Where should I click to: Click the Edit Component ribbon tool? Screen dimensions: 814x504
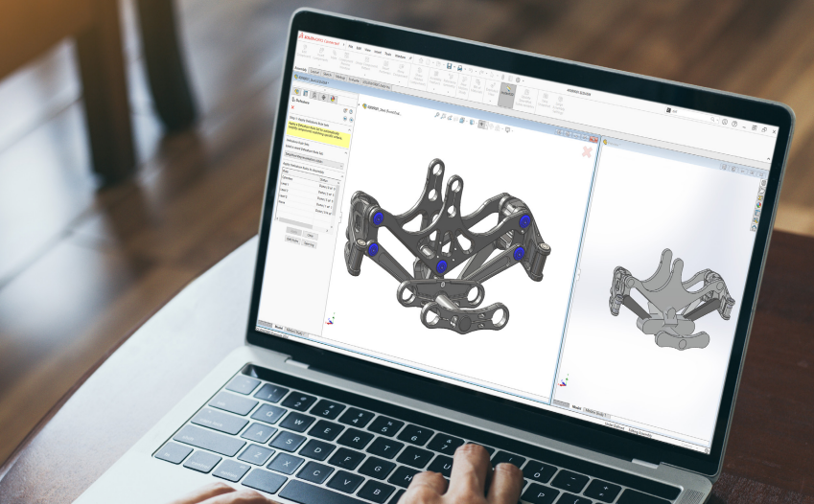coord(304,52)
